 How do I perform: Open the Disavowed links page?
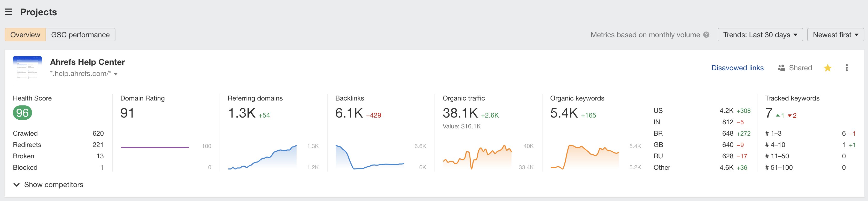click(737, 68)
